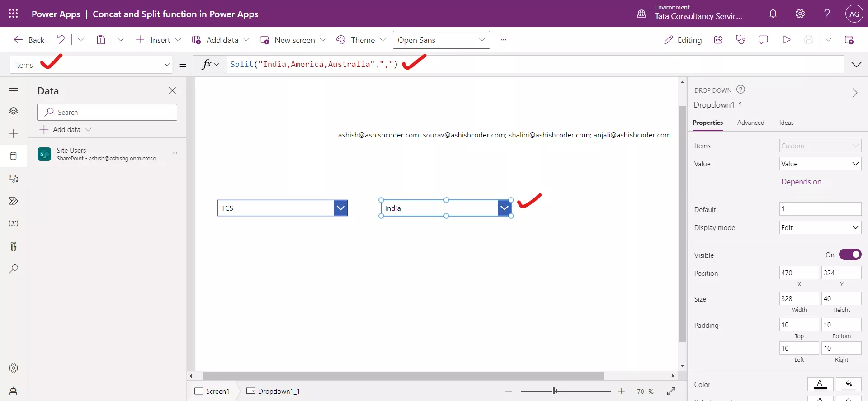Open the help question mark

tap(827, 14)
